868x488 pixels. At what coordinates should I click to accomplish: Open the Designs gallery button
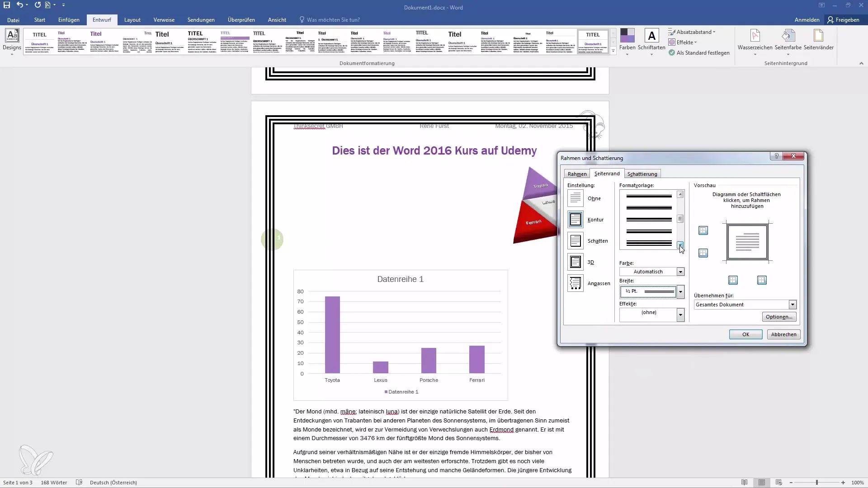click(x=12, y=42)
